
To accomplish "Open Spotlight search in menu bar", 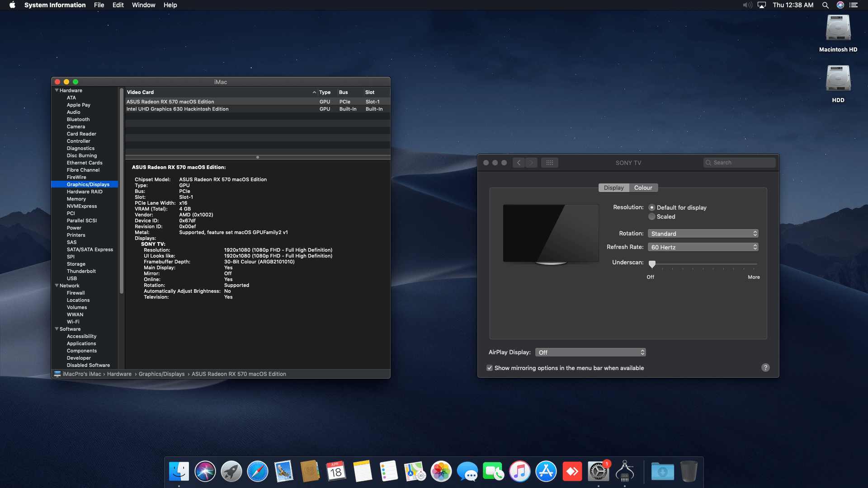I will click(825, 5).
